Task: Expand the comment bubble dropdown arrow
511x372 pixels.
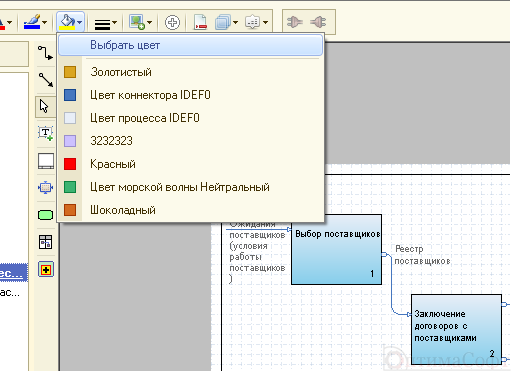Action: pyautogui.click(x=265, y=23)
